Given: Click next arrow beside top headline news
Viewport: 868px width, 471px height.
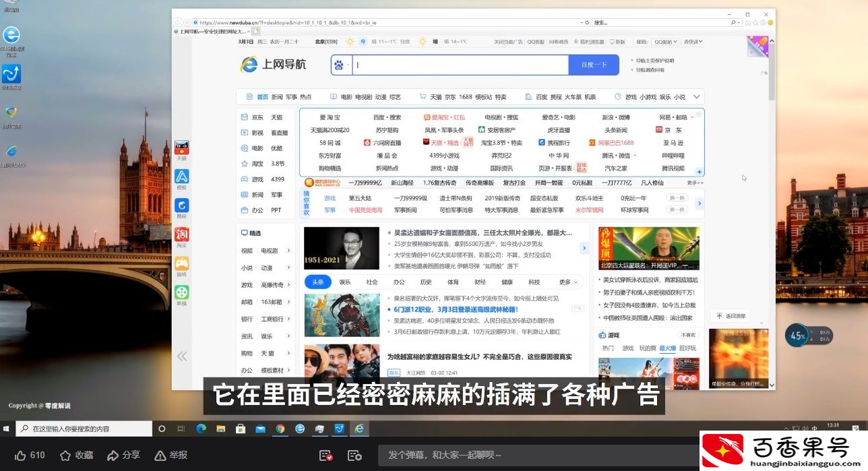Looking at the screenshot, I should tap(584, 248).
